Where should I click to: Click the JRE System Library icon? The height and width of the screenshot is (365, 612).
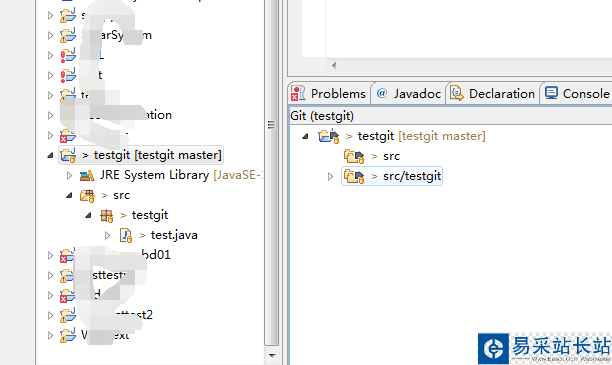87,175
